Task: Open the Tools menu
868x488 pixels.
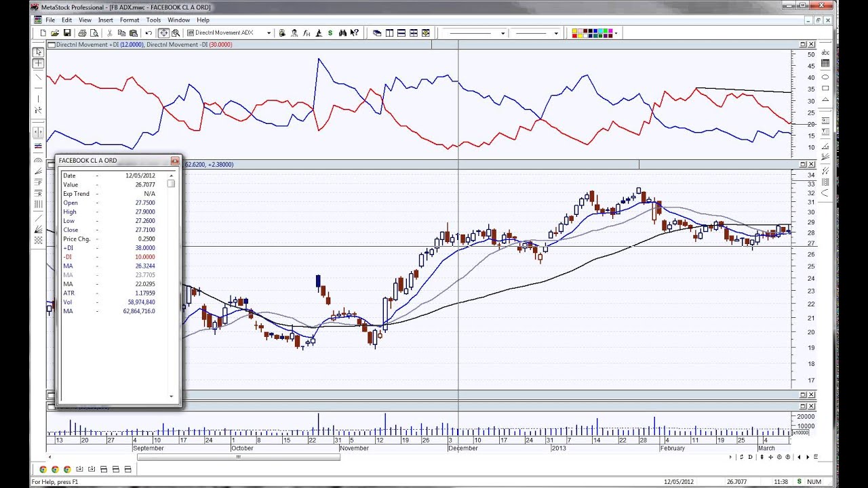Action: pos(153,20)
